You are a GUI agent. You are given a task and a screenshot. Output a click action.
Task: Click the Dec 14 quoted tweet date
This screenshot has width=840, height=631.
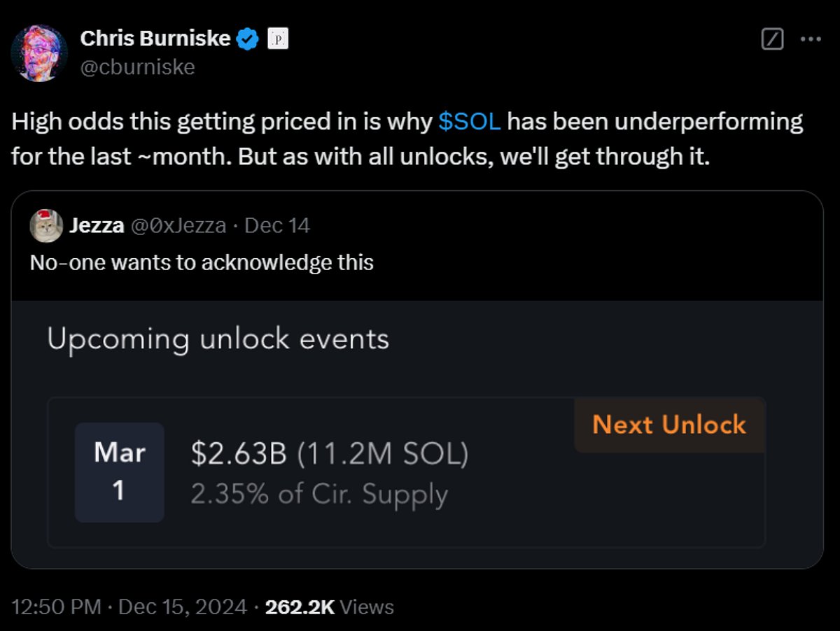(x=277, y=225)
